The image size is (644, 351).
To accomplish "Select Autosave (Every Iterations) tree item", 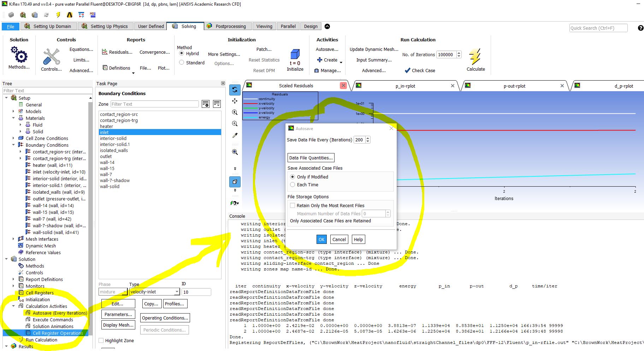I will 60,313.
